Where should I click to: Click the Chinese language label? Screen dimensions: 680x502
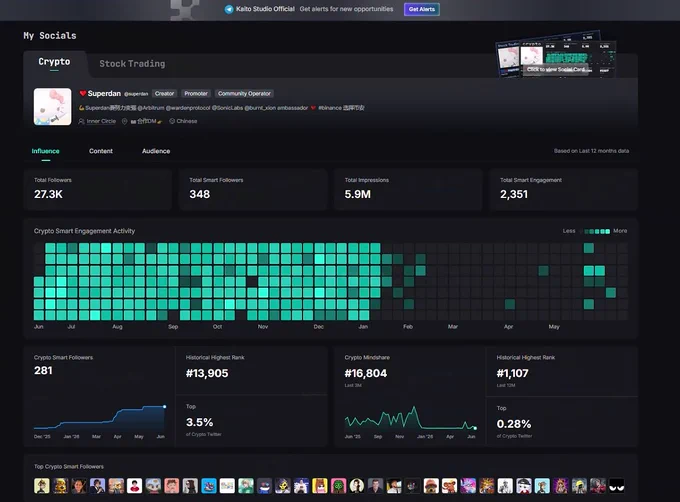(187, 121)
